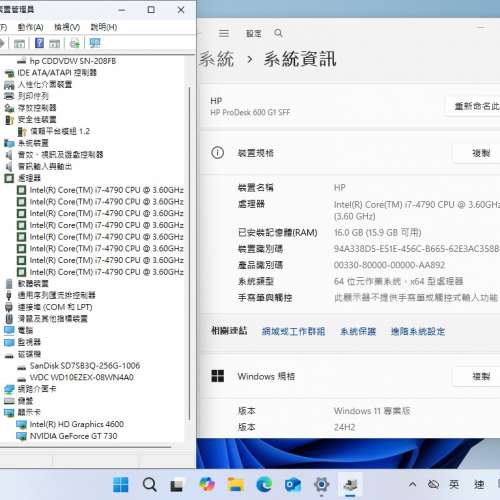Switch to Settings via taskbar gear icon
The width and height of the screenshot is (500, 500).
pos(322,484)
